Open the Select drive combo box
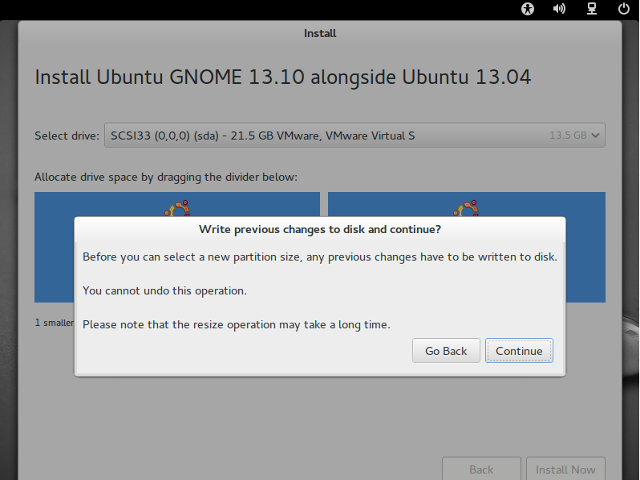640x480 pixels. [x=354, y=135]
